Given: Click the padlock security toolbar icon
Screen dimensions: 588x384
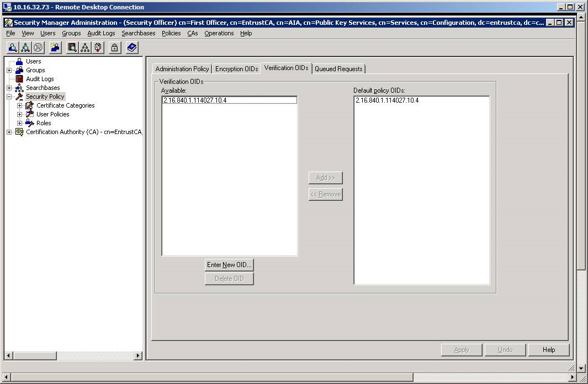Looking at the screenshot, I should click(115, 47).
